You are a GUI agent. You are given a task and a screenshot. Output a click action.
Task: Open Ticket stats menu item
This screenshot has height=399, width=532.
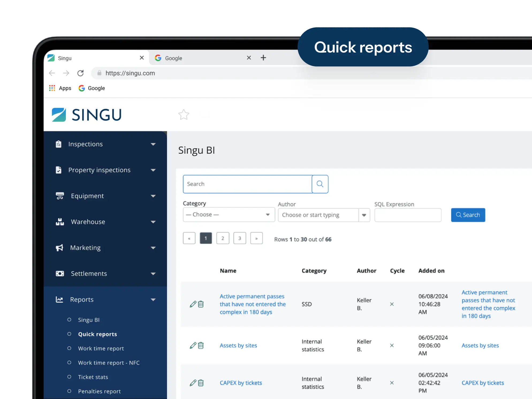[93, 377]
